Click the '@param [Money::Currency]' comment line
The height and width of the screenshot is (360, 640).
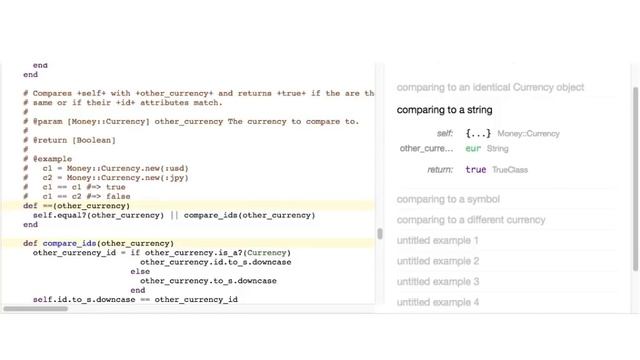click(x=191, y=121)
